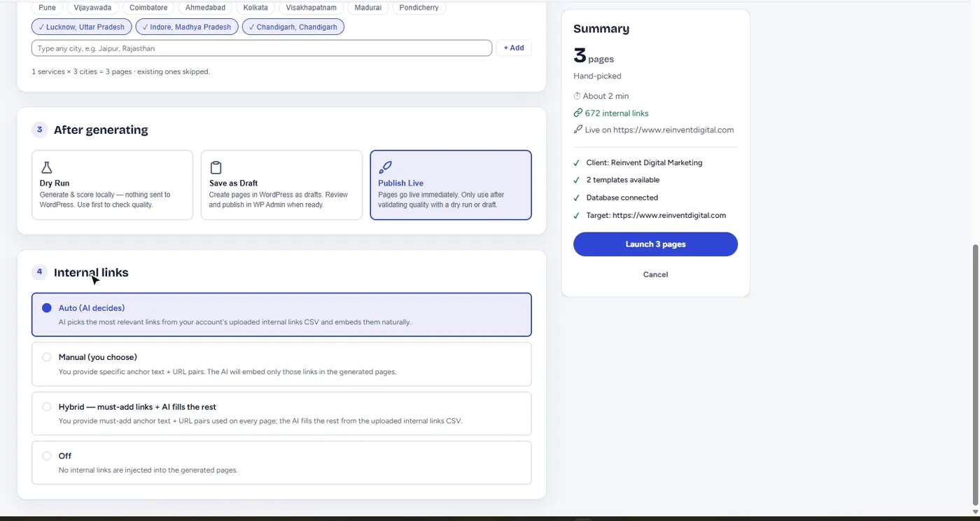This screenshot has height=521, width=980.
Task: Click the flask icon on Dry Run card
Action: (x=46, y=167)
